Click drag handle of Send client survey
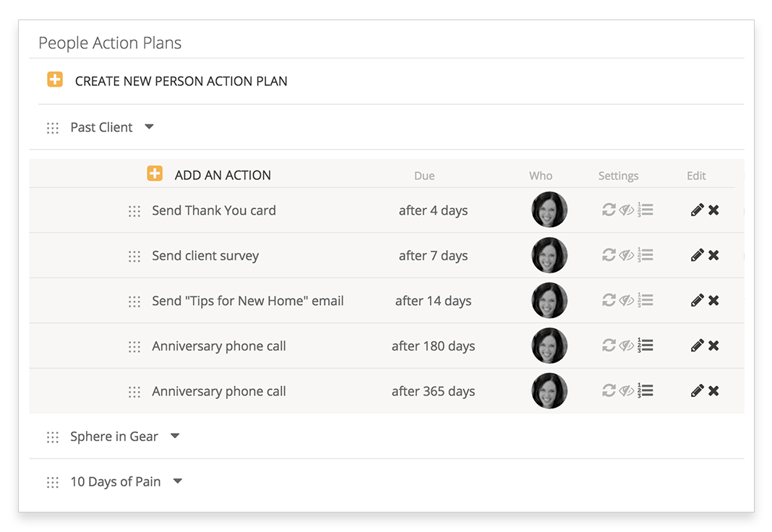Viewport: 772px width, 532px height. tap(134, 257)
